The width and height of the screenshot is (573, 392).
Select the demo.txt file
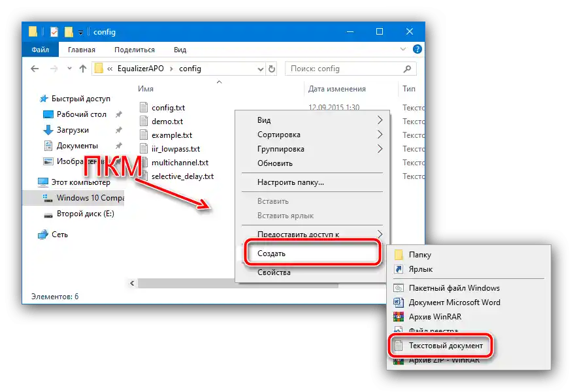point(167,122)
